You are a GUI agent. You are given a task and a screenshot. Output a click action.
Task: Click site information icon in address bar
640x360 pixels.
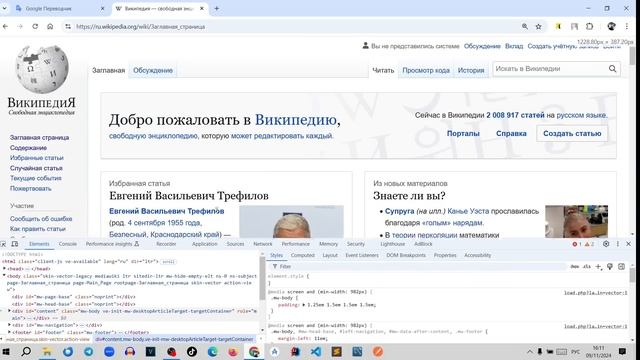tap(68, 27)
